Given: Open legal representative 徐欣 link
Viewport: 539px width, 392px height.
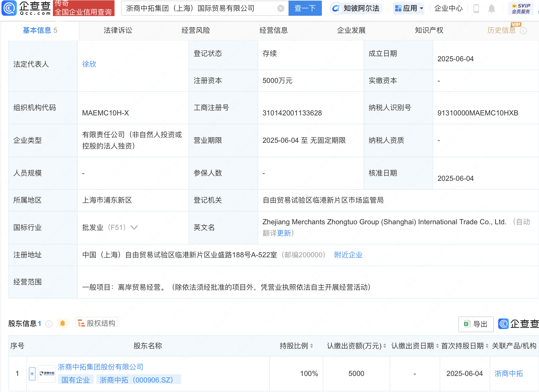Looking at the screenshot, I should coord(89,64).
